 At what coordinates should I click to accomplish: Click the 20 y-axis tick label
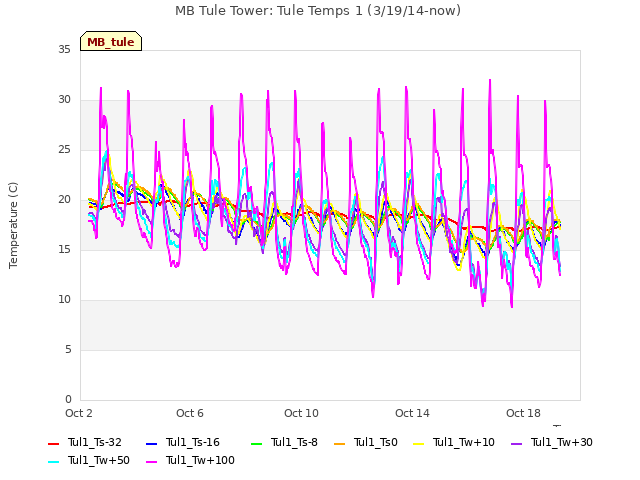click(64, 200)
